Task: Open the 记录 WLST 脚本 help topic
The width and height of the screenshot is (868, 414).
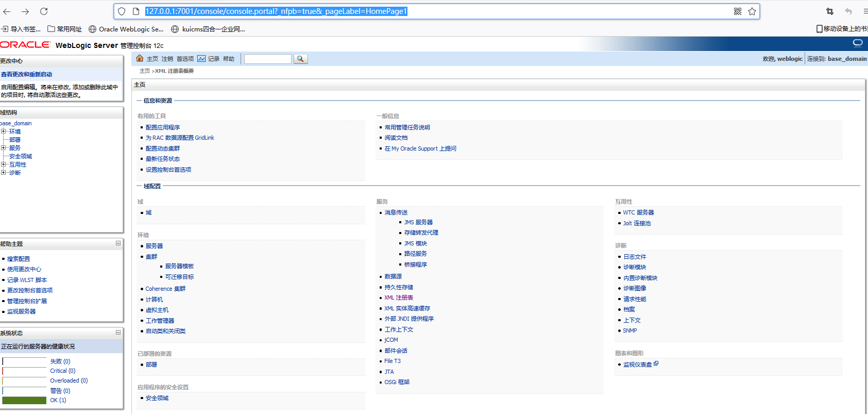Action: 27,280
